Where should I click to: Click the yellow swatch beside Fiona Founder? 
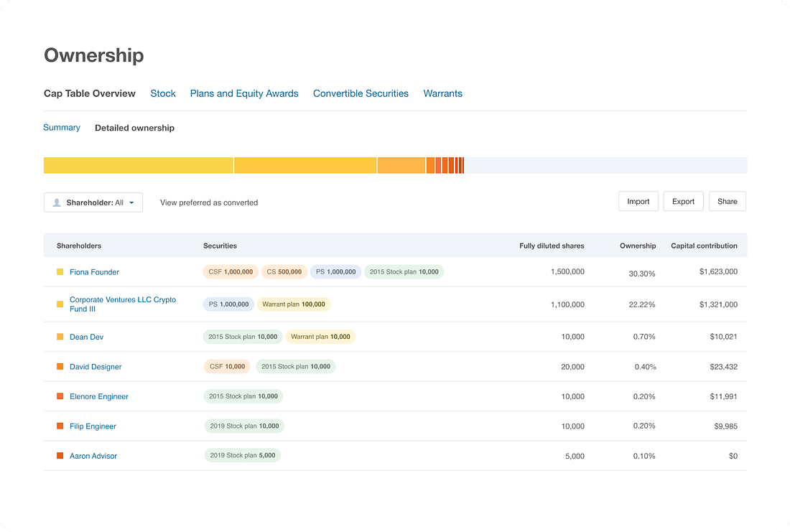tap(60, 272)
